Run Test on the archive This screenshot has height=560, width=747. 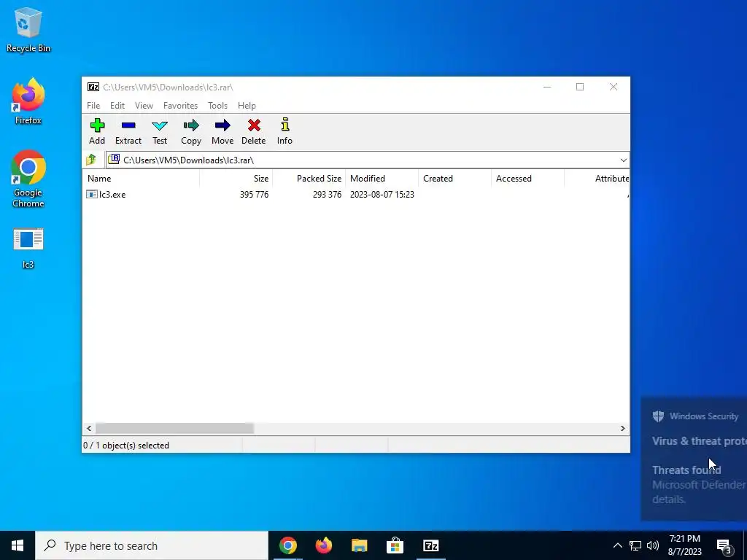[x=160, y=131]
